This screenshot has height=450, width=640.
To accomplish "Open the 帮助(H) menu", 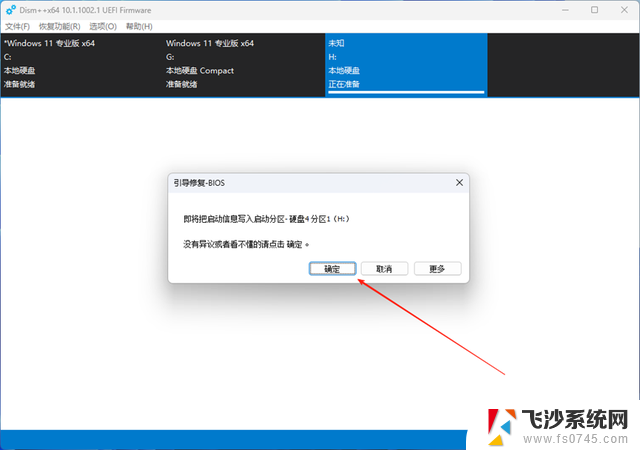I will point(139,27).
